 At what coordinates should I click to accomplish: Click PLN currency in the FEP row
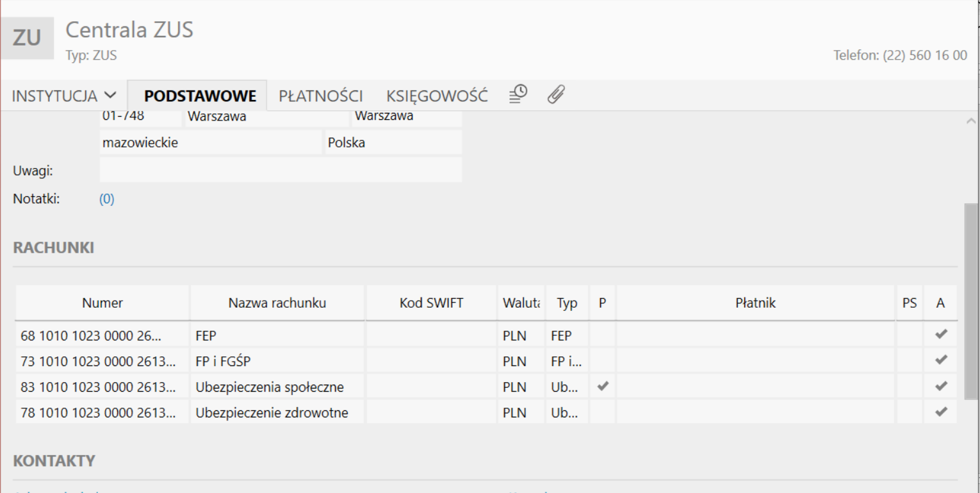pos(521,335)
